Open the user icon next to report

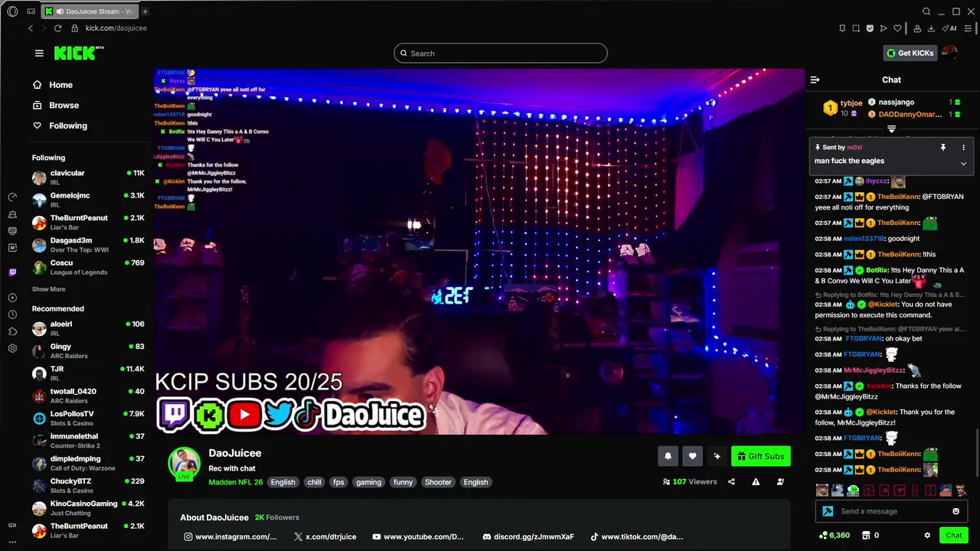(780, 481)
